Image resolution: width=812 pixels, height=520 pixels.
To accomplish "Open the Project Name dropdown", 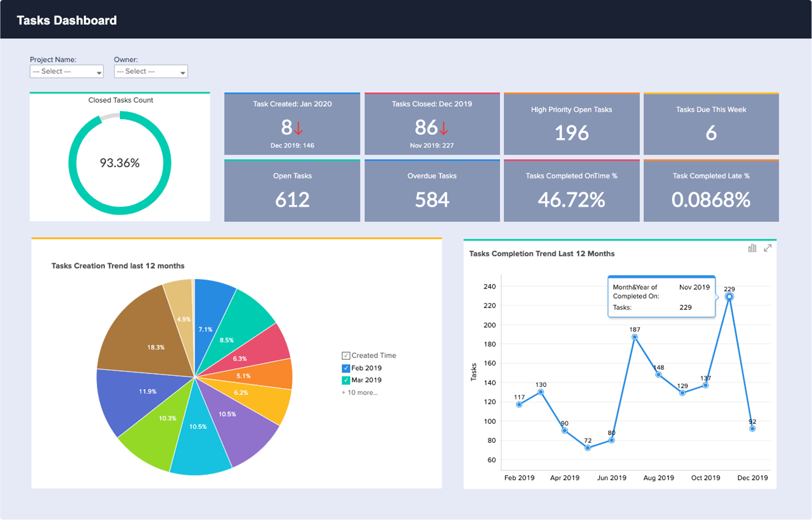I will pos(67,72).
